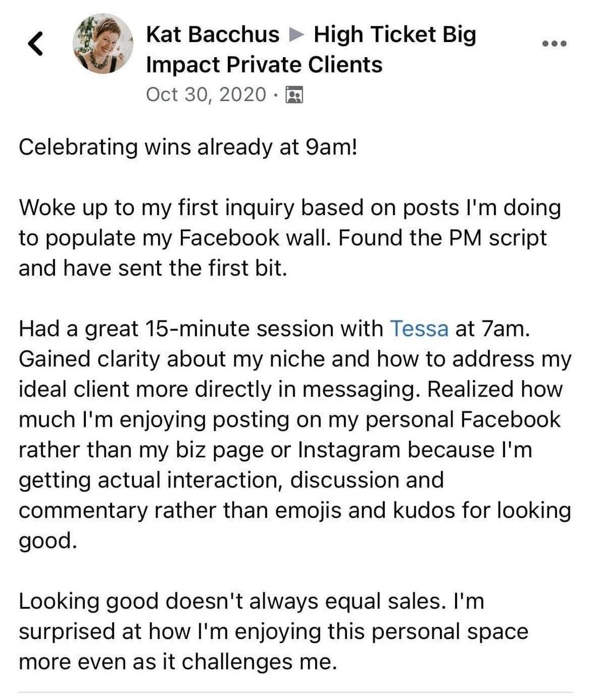Open Kat Bacchus's profile via her name

(x=213, y=35)
